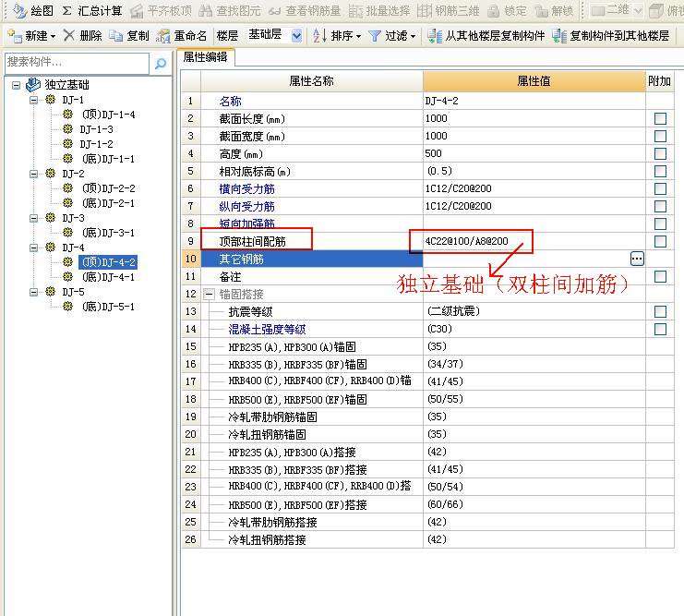Screen dimensions: 684x616
Task: Click the ellipsis button in 其它钢筋 row
Action: 637,259
